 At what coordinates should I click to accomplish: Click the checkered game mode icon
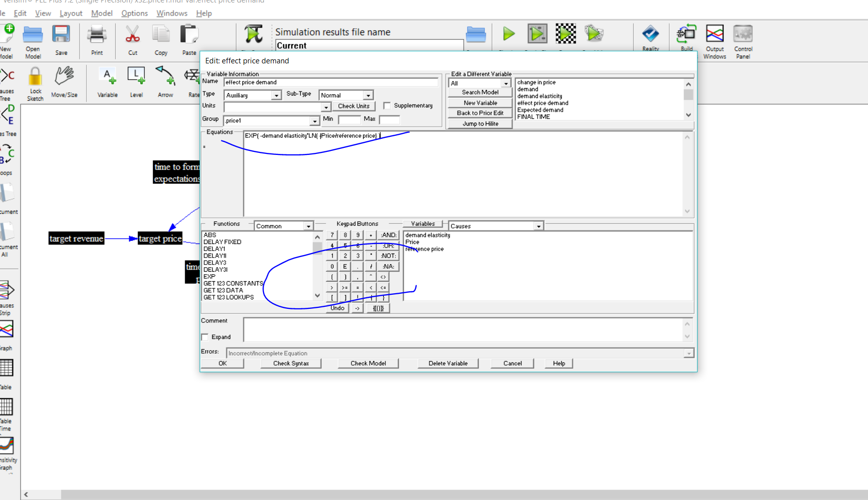[x=565, y=34]
